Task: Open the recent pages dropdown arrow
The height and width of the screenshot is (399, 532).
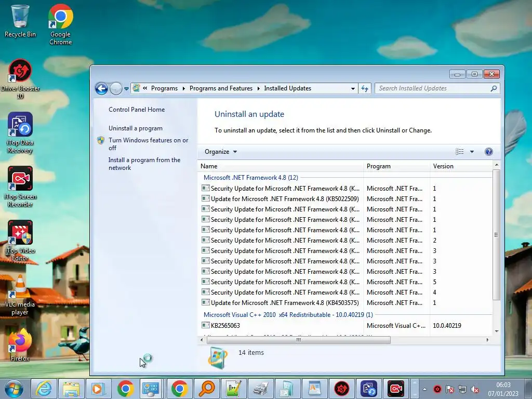Action: coord(126,88)
